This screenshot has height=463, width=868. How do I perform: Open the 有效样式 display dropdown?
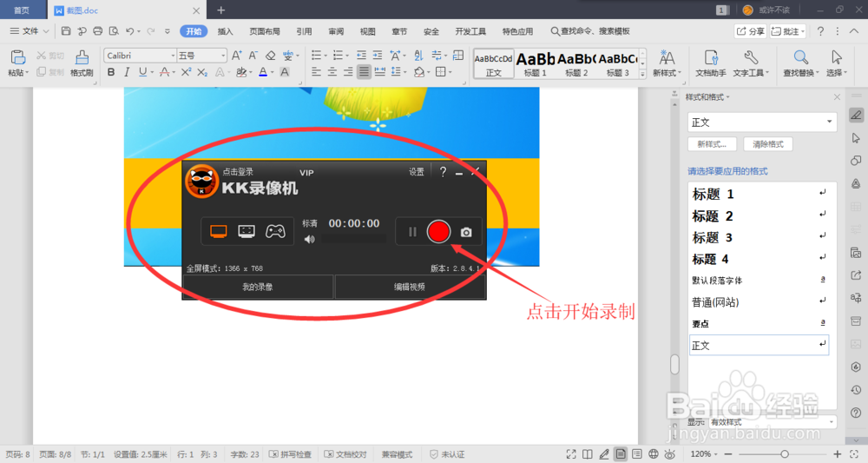[x=831, y=422]
